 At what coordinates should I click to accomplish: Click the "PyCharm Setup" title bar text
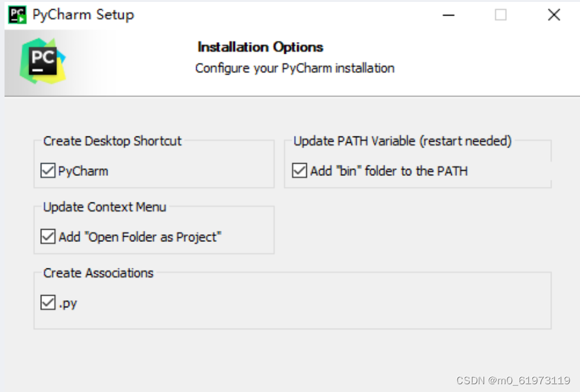83,15
